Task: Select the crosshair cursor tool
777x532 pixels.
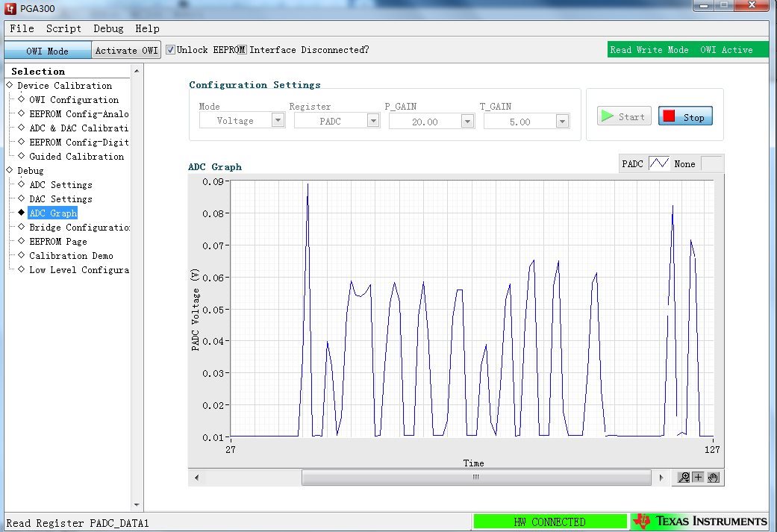Action: tap(698, 478)
